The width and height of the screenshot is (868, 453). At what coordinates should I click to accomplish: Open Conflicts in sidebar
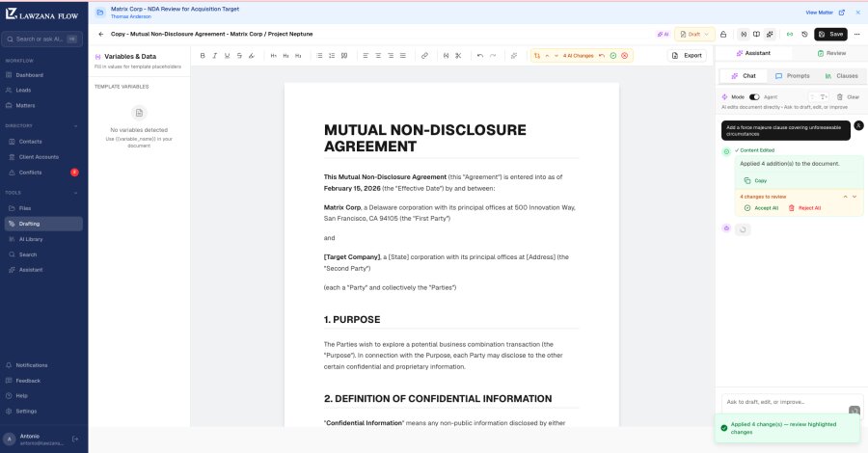point(43,173)
